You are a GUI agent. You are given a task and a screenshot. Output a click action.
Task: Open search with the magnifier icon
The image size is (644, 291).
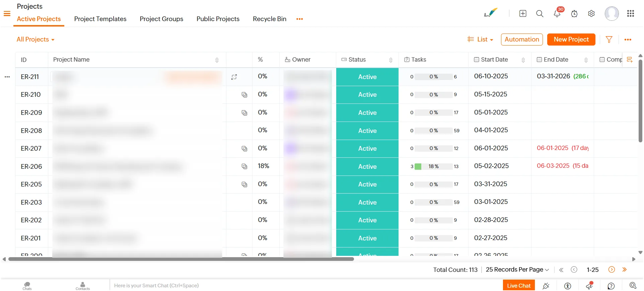tap(540, 13)
